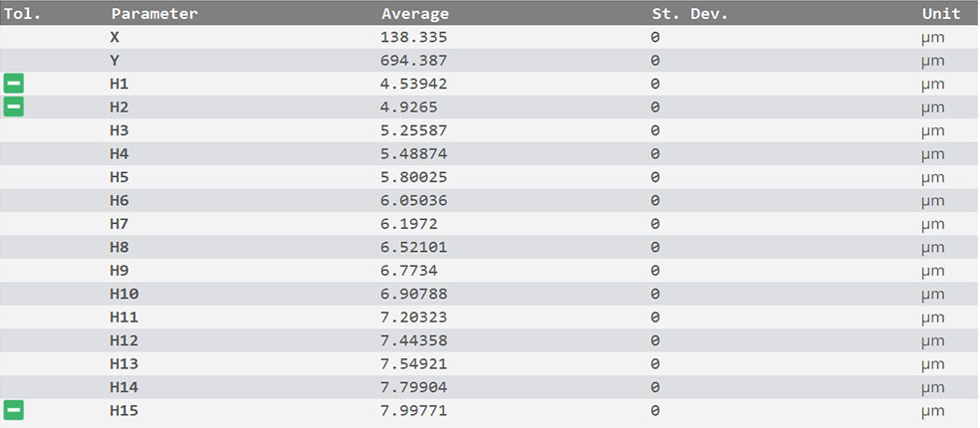980x428 pixels.
Task: Click average value 6.05036
Action: click(413, 201)
